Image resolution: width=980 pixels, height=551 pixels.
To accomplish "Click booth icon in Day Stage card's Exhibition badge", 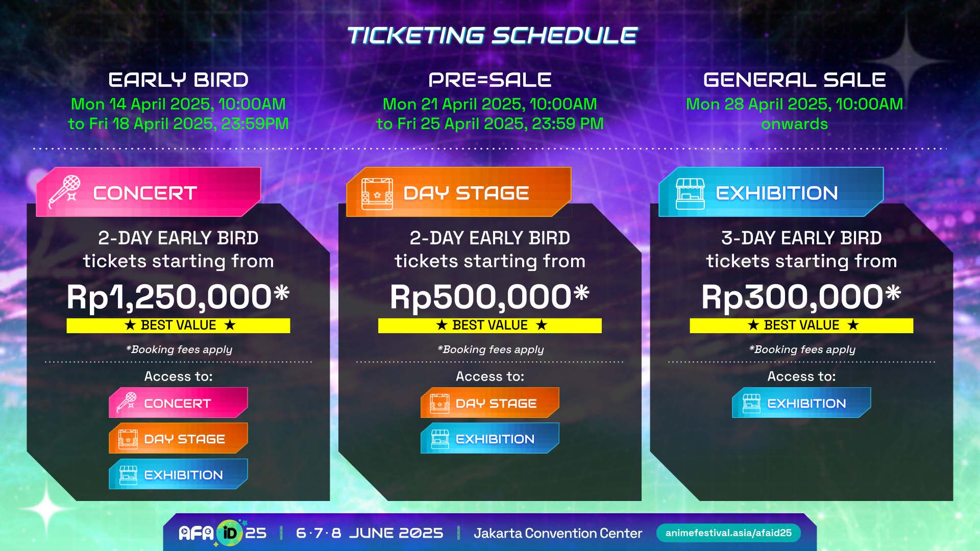I will click(x=439, y=439).
